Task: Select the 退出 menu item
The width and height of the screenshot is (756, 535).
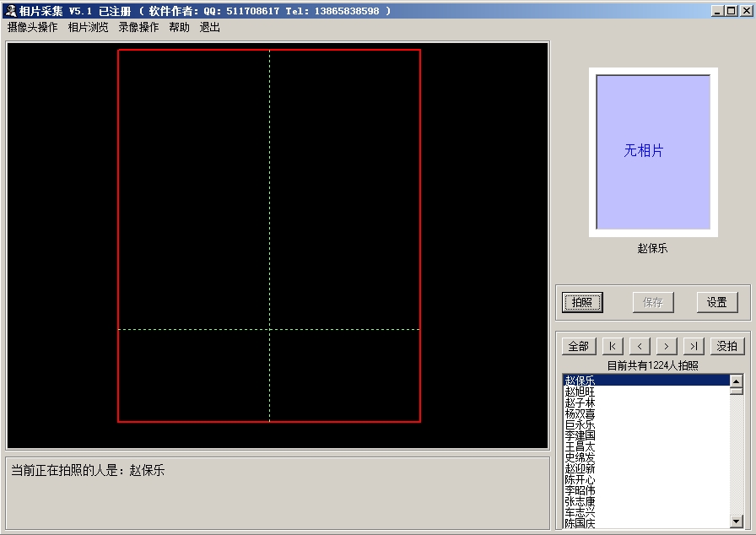Action: tap(210, 28)
